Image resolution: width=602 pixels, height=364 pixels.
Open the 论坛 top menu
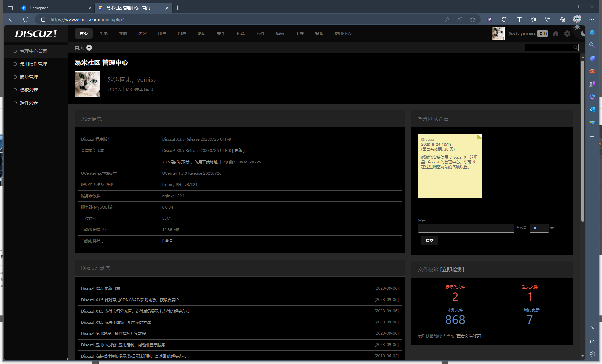pos(202,33)
